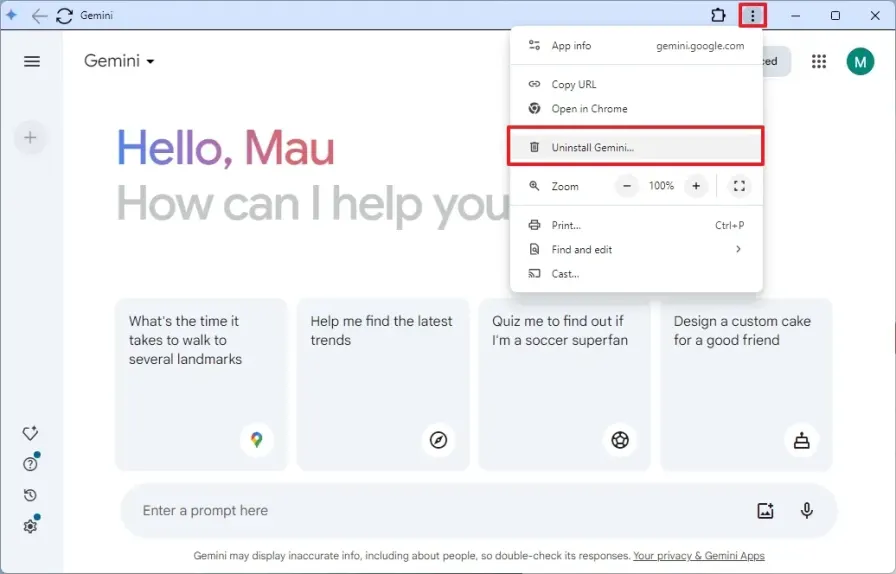The image size is (896, 574).
Task: Open Help me find latest trends card
Action: [x=383, y=385]
